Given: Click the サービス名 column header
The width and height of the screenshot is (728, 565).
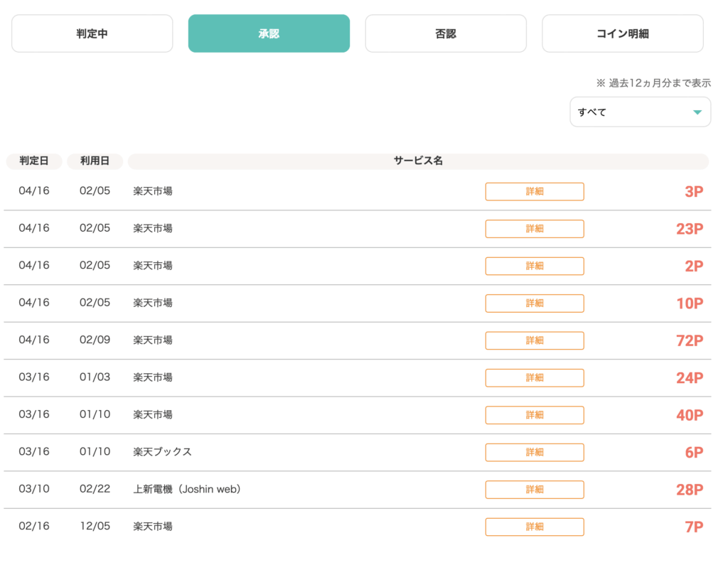Looking at the screenshot, I should coord(418,161).
